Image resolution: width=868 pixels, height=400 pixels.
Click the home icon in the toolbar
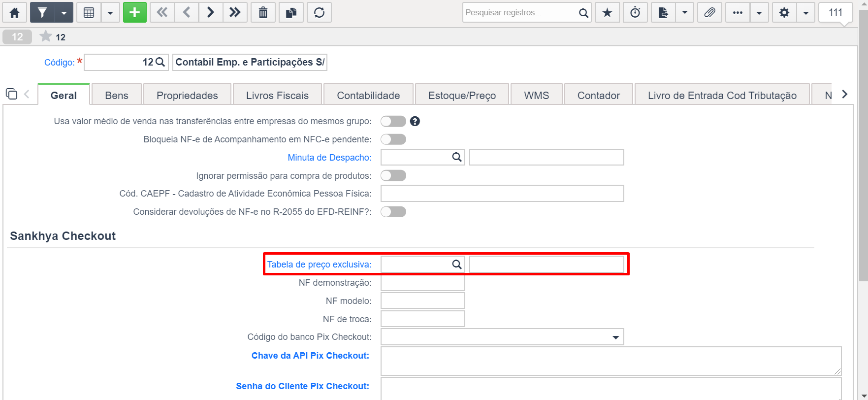[15, 12]
